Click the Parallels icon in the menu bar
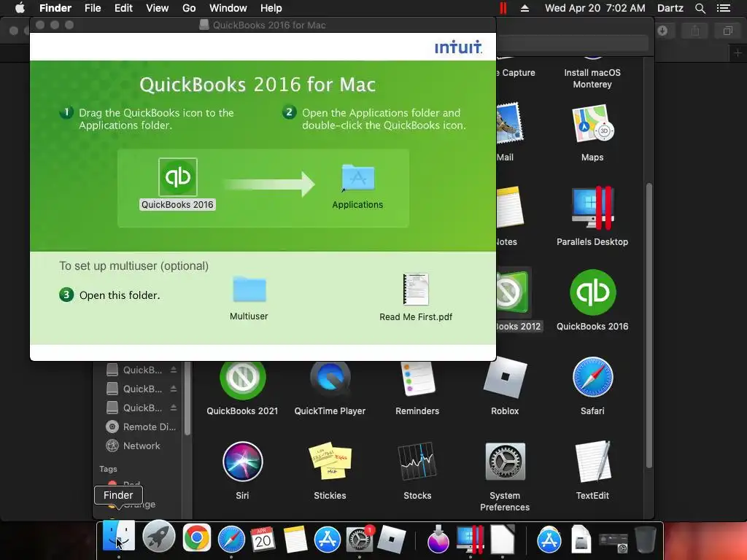The height and width of the screenshot is (560, 747). pos(503,8)
